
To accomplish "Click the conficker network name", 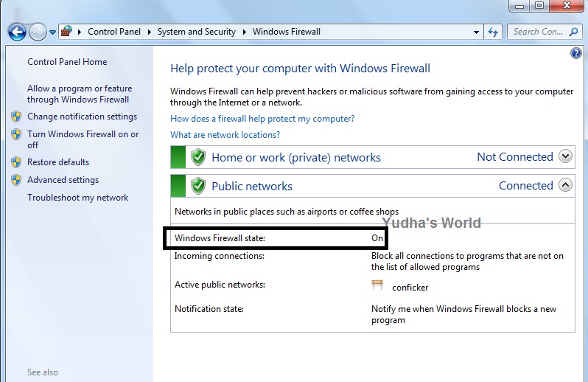I will 410,288.
